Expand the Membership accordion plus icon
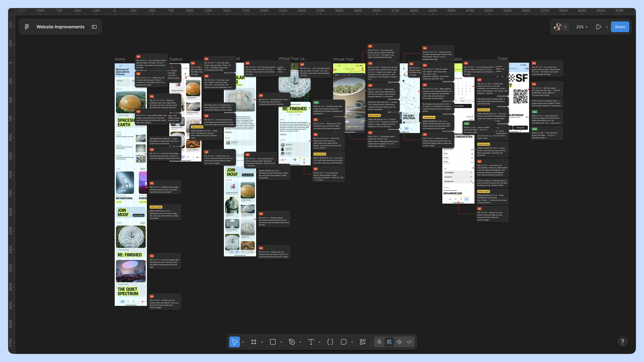644x362 pixels. click(x=471, y=181)
